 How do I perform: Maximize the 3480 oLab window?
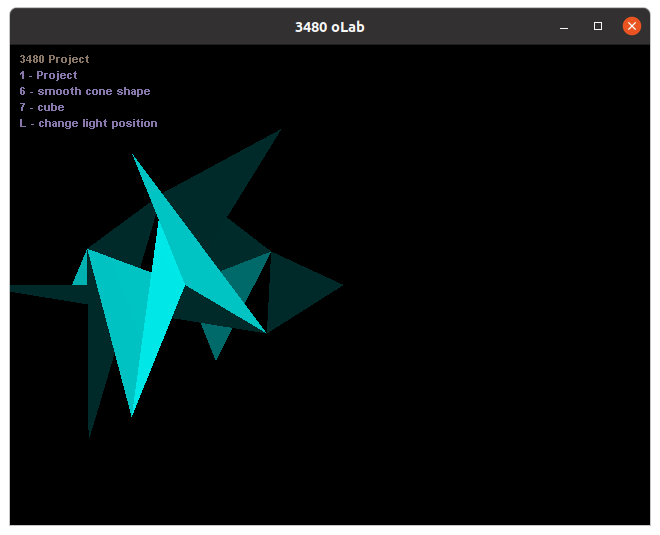pyautogui.click(x=598, y=27)
